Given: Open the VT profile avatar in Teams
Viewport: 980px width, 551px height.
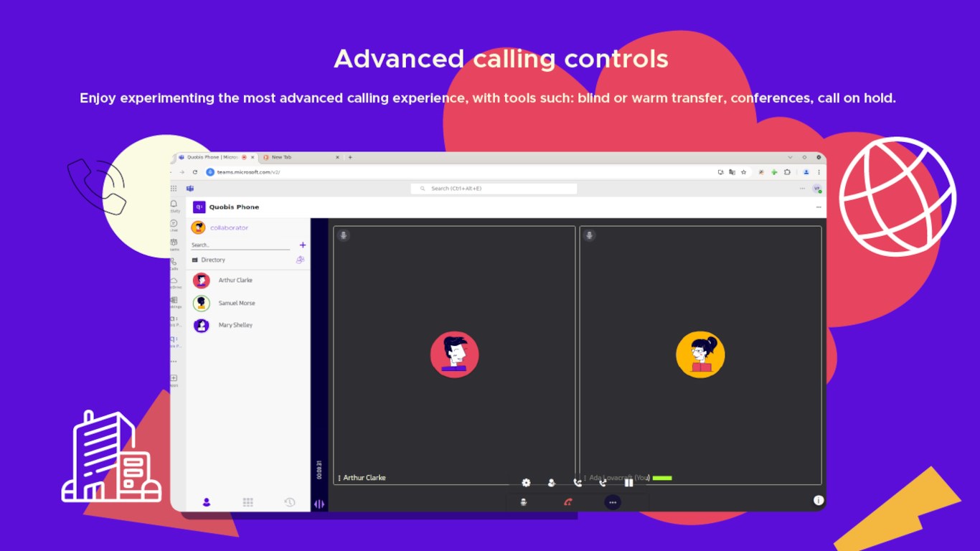Looking at the screenshot, I should click(817, 189).
